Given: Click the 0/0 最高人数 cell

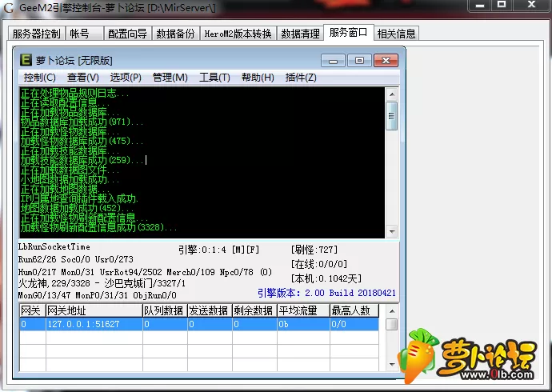Looking at the screenshot, I should click(354, 324).
